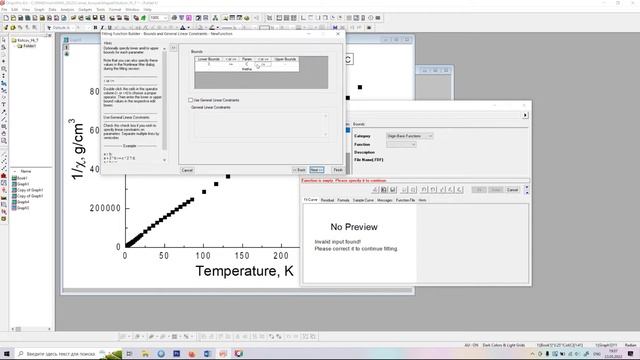Click the Lower Bounds cell in table
Image resolution: width=640 pixels, height=360 pixels.
(x=209, y=64)
